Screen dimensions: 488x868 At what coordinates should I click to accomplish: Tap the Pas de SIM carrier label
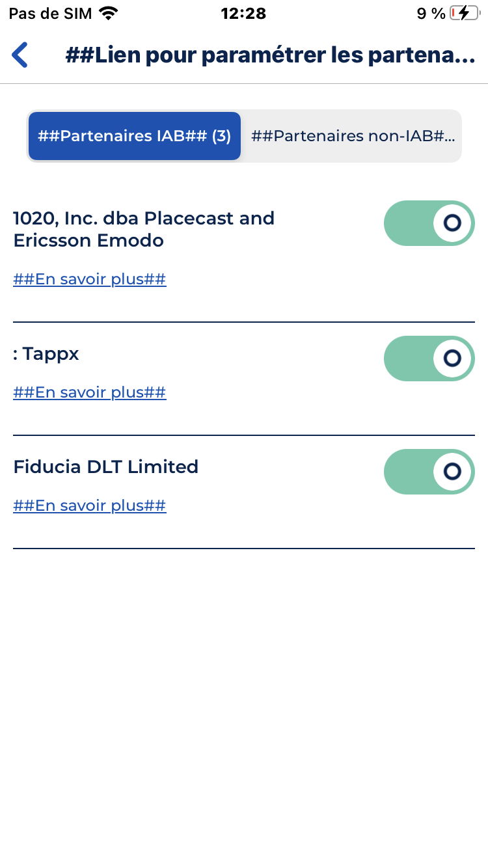tap(50, 13)
